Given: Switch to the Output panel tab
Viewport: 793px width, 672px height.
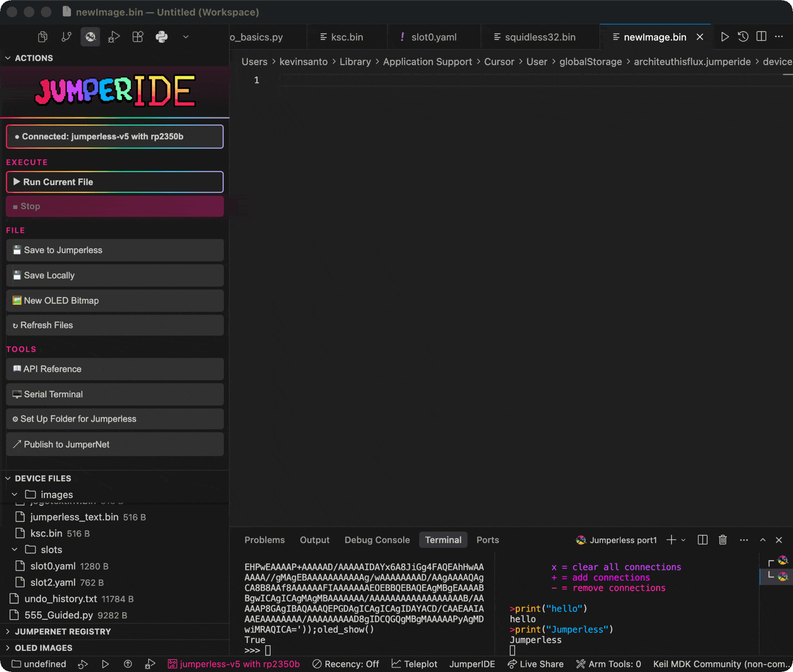Looking at the screenshot, I should tap(315, 540).
